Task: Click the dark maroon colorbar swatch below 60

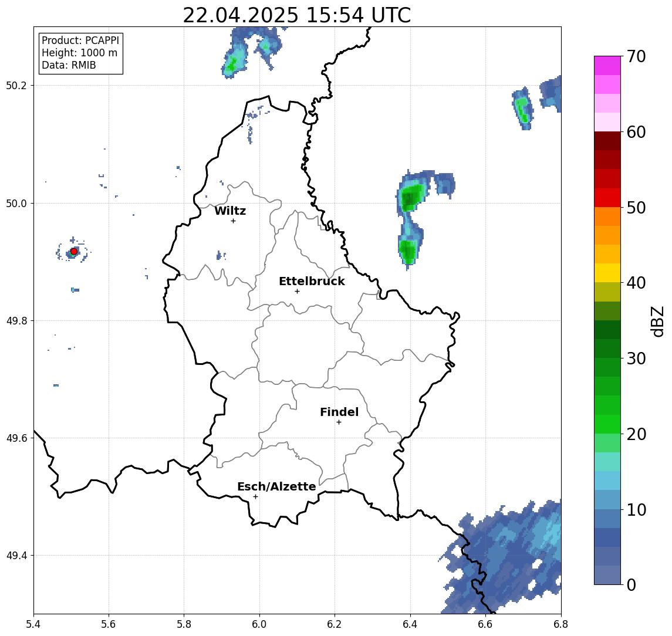Action: [607, 141]
